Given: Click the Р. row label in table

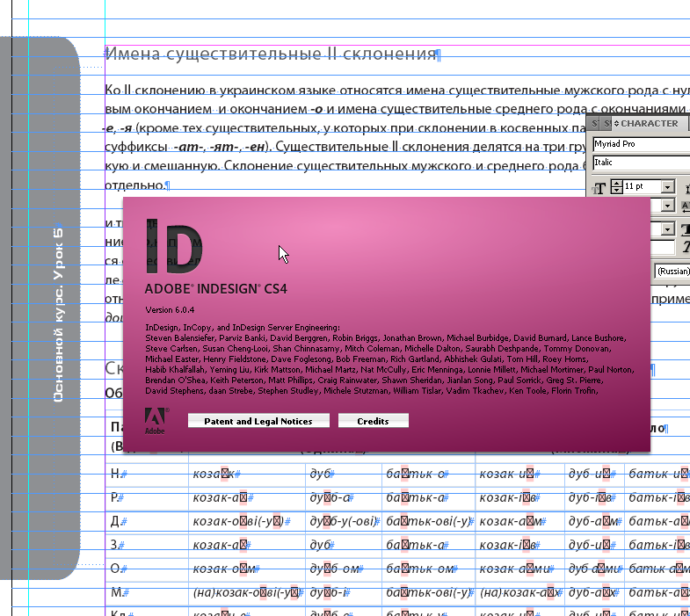Looking at the screenshot, I should [x=114, y=497].
